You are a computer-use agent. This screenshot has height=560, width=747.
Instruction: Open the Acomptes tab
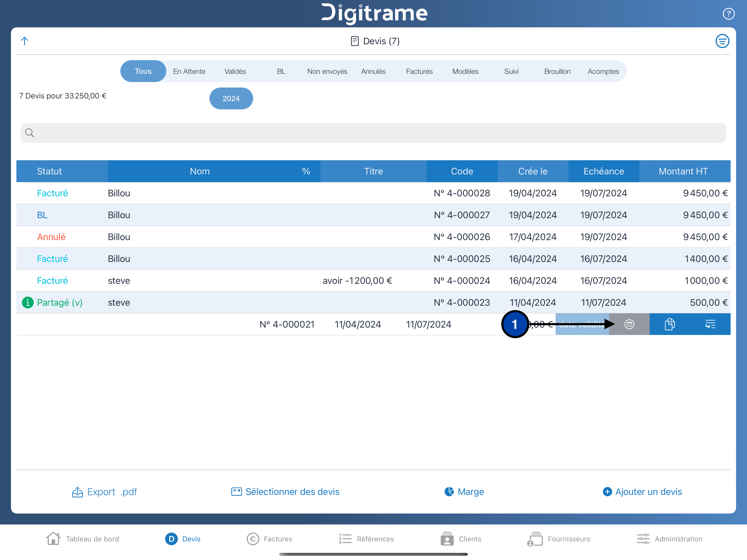point(603,71)
